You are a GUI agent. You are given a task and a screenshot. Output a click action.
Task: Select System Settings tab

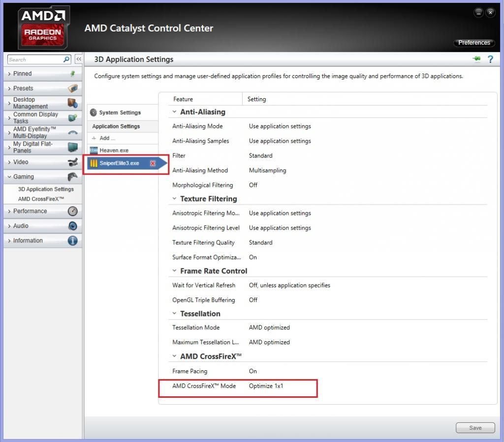click(123, 113)
